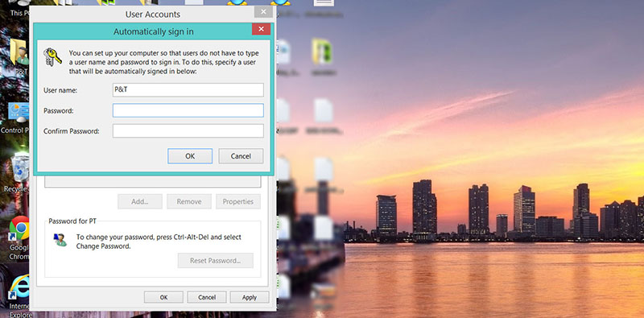Viewport: 644px width, 318px height.
Task: Click Cancel at bottom of User Accounts
Action: (x=207, y=297)
